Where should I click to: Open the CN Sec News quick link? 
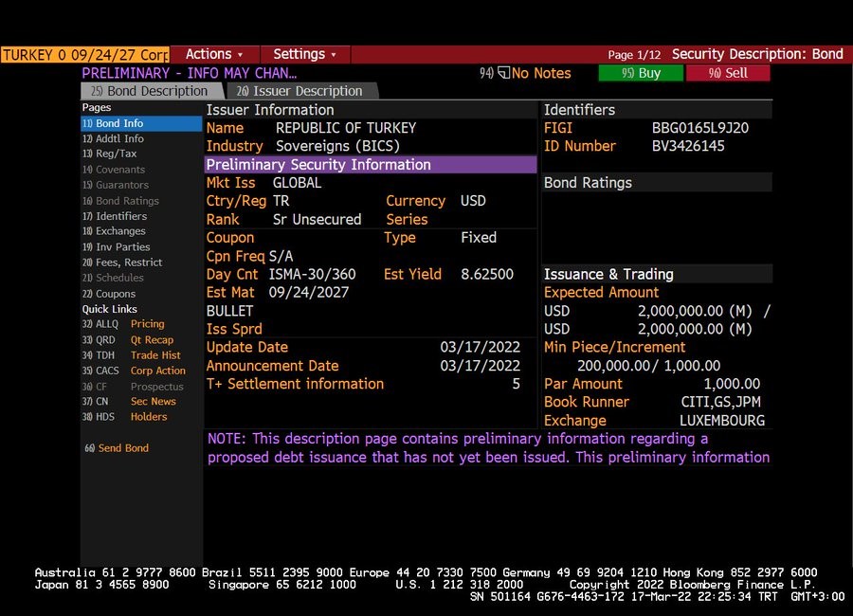pyautogui.click(x=129, y=402)
